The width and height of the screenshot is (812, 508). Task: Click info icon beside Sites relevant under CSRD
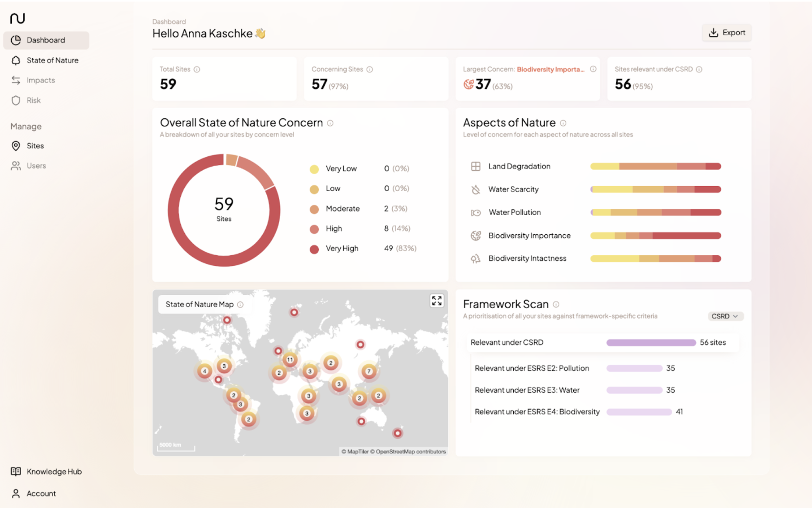click(699, 69)
